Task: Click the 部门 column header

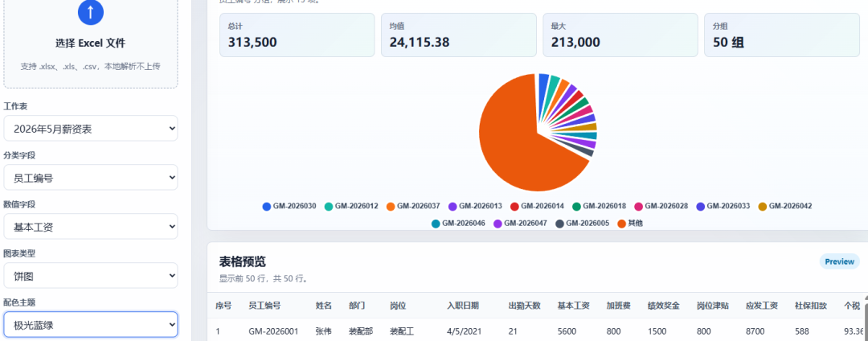Action: [x=357, y=306]
